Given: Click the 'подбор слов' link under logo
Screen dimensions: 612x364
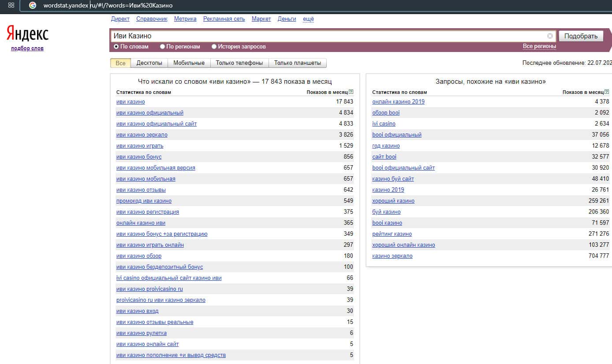Looking at the screenshot, I should coord(27,48).
